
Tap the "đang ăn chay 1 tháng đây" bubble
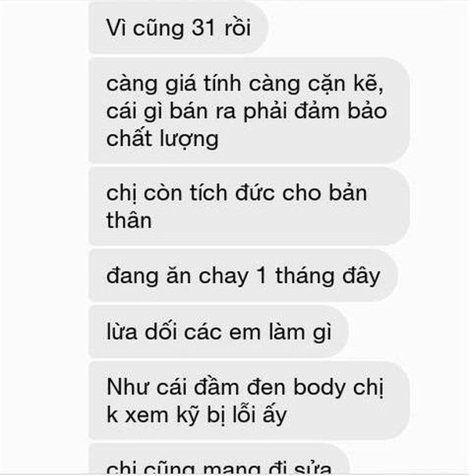click(x=243, y=276)
